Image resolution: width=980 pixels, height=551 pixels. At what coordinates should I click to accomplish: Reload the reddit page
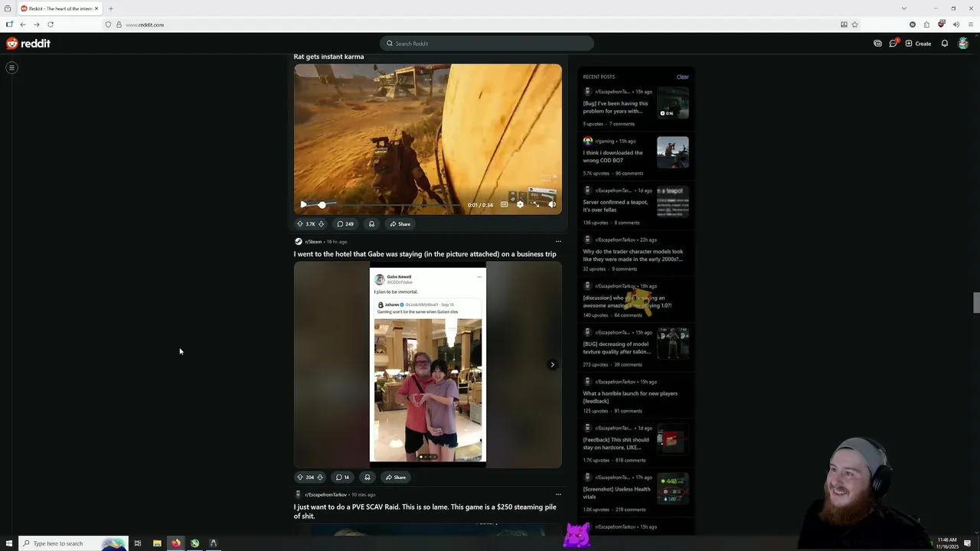tap(51, 24)
